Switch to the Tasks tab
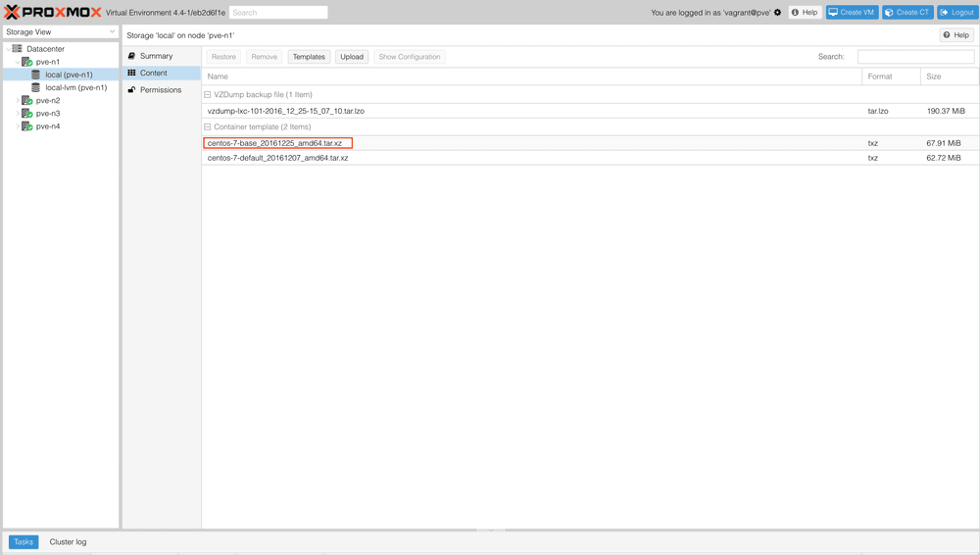 24,542
